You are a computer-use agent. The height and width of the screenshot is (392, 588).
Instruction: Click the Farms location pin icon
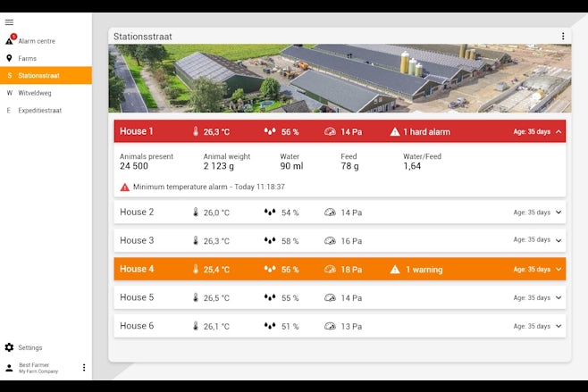pos(9,58)
